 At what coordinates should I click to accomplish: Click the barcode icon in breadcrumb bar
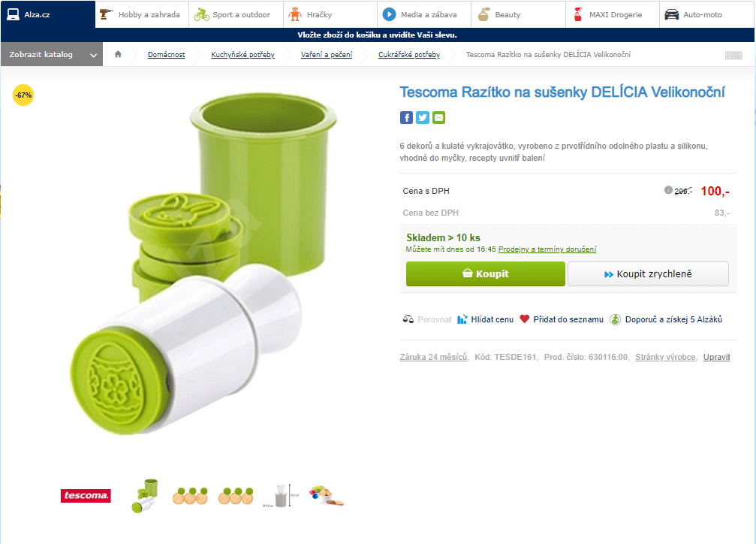tap(733, 55)
